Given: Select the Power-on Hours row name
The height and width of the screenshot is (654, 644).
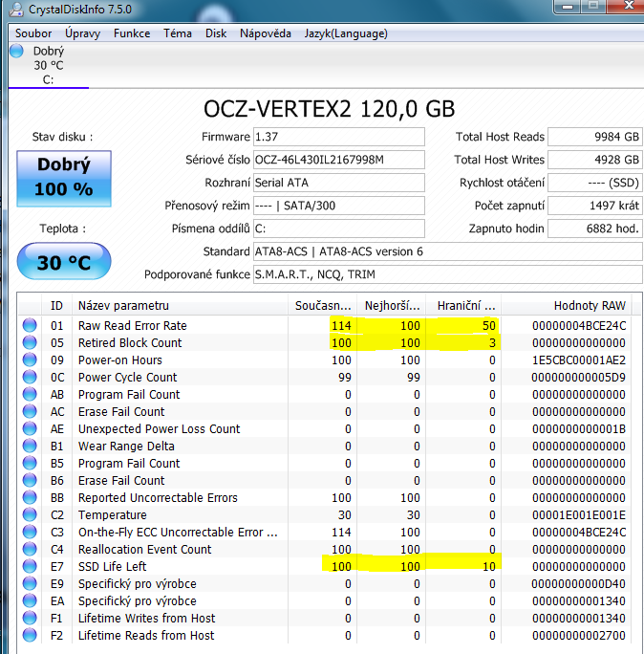Looking at the screenshot, I should pyautogui.click(x=120, y=360).
